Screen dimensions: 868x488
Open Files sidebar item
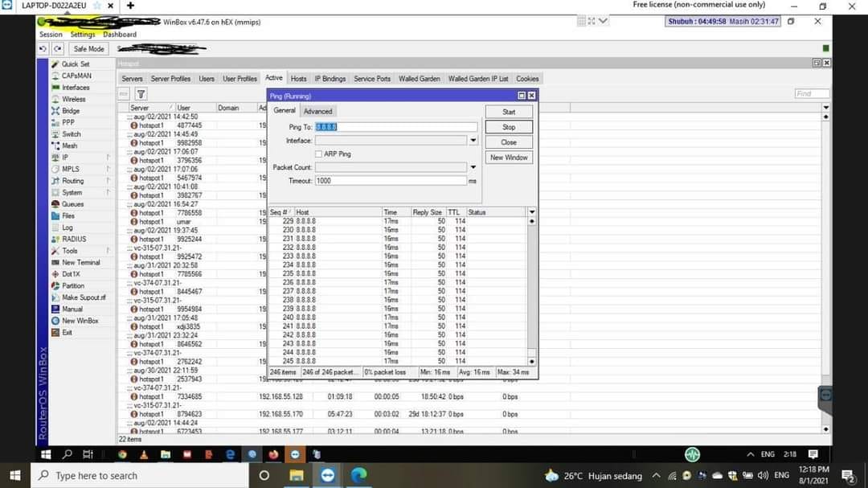68,216
